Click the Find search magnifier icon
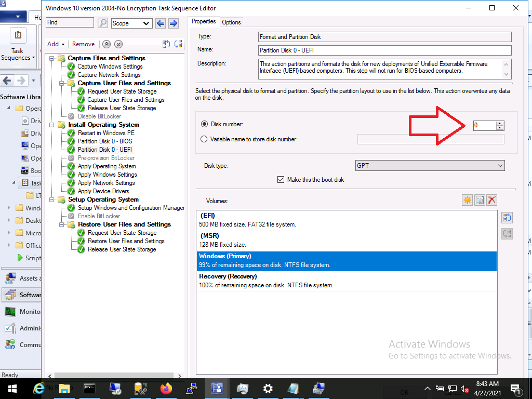 [x=102, y=23]
